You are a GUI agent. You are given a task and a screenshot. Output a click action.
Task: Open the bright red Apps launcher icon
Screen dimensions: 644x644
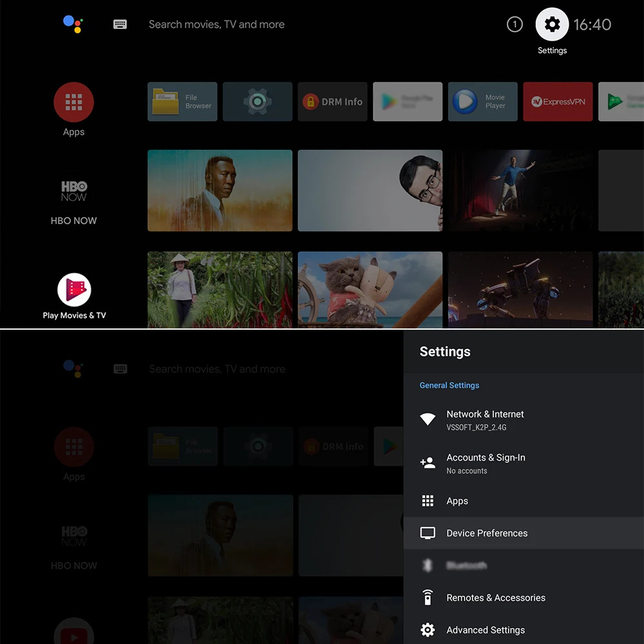click(x=73, y=102)
